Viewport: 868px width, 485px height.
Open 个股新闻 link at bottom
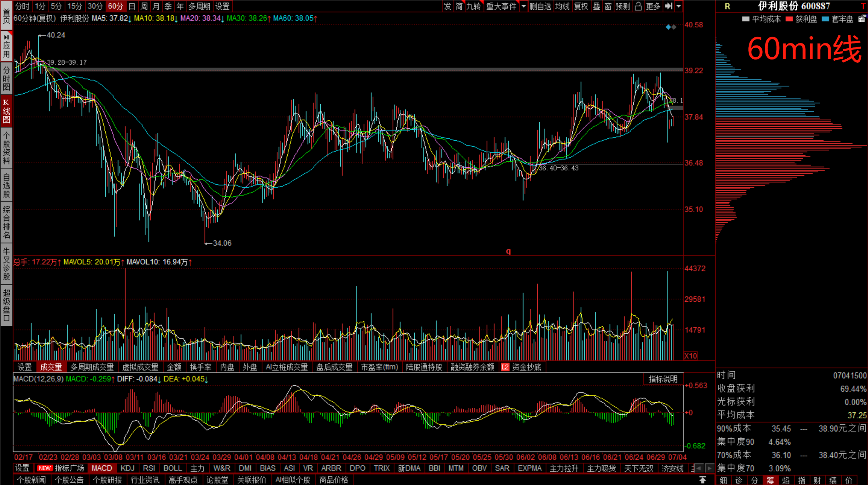click(x=31, y=480)
